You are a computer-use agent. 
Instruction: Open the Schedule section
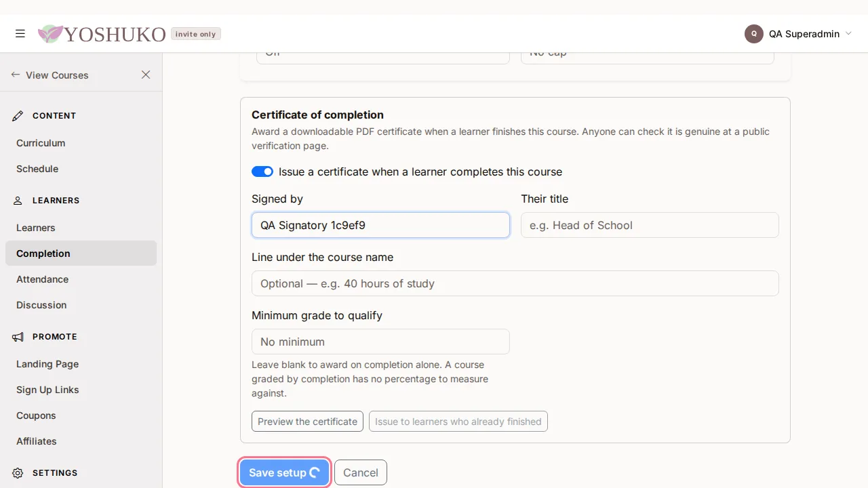(81, 169)
